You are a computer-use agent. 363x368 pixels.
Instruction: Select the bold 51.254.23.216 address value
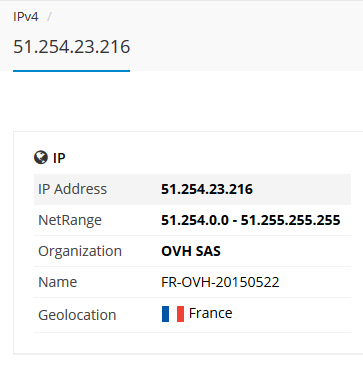pos(207,189)
